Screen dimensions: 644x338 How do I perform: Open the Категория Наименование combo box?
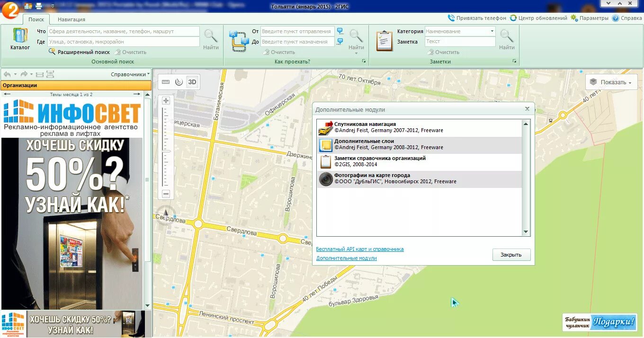coord(460,31)
